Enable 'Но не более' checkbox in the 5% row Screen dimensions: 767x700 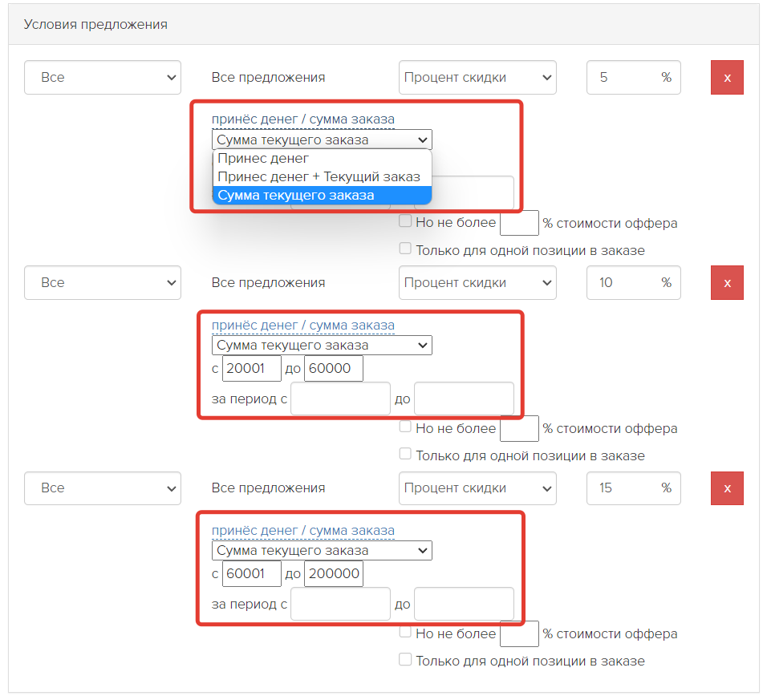point(405,221)
